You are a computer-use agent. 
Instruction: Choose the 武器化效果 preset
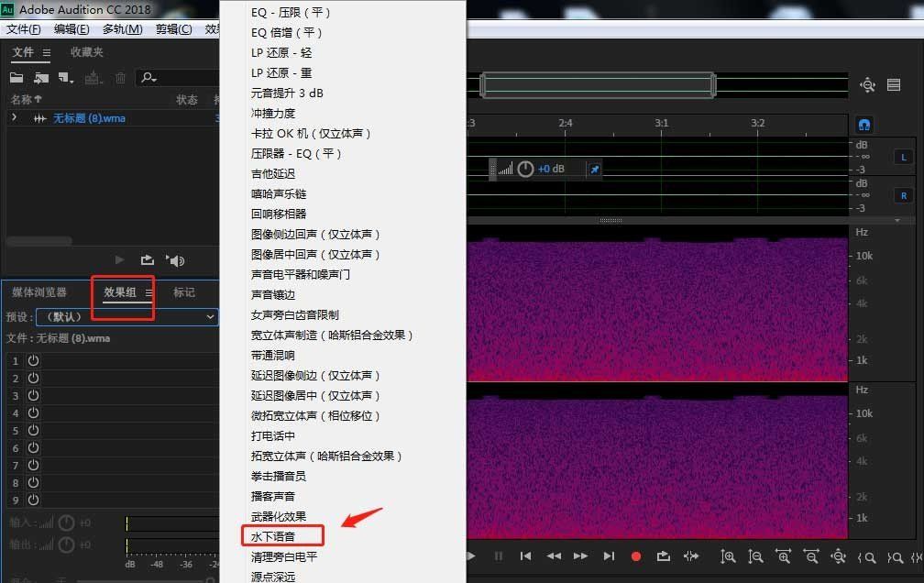coord(279,516)
